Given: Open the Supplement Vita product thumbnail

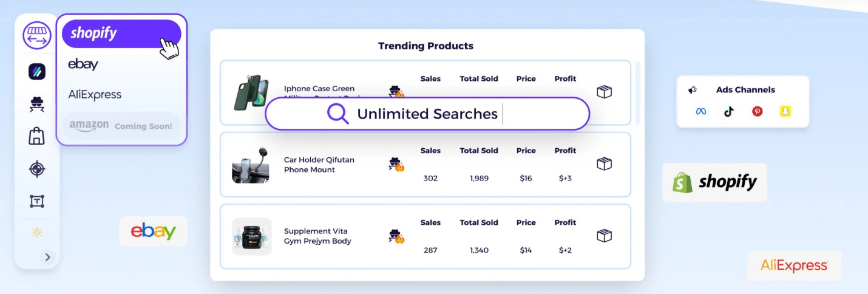Looking at the screenshot, I should pyautogui.click(x=251, y=236).
